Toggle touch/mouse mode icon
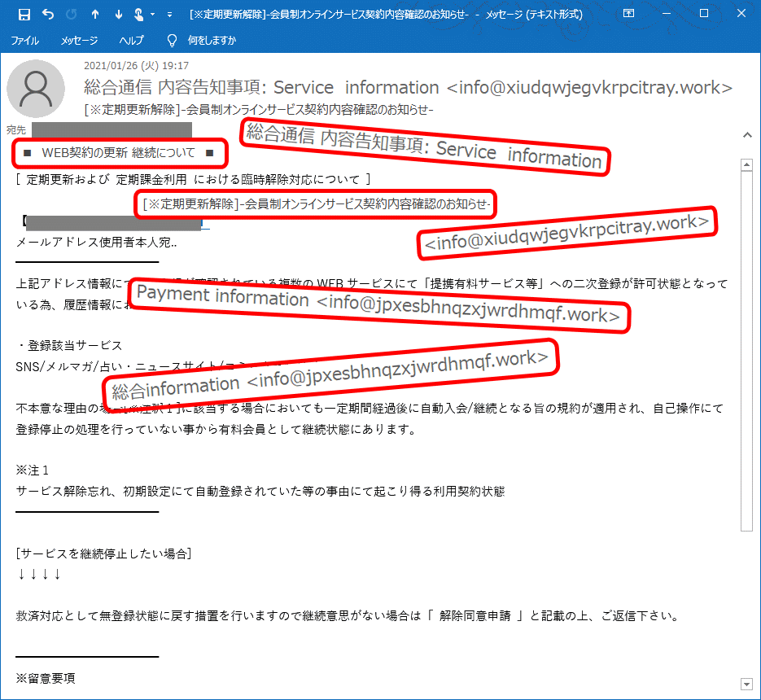761x700 pixels. 139,15
